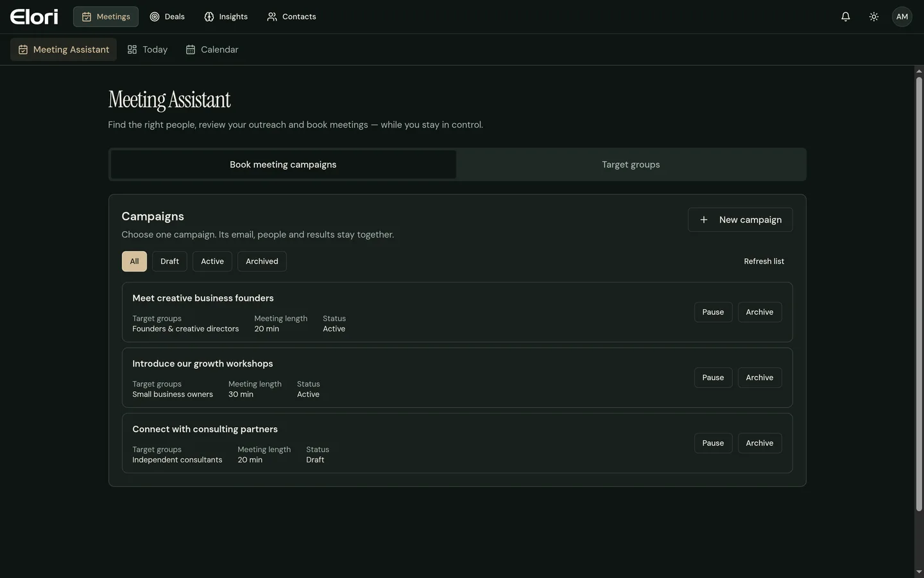This screenshot has height=578, width=924.
Task: Pause the Introduce our growth workshops campaign
Action: pyautogui.click(x=713, y=378)
